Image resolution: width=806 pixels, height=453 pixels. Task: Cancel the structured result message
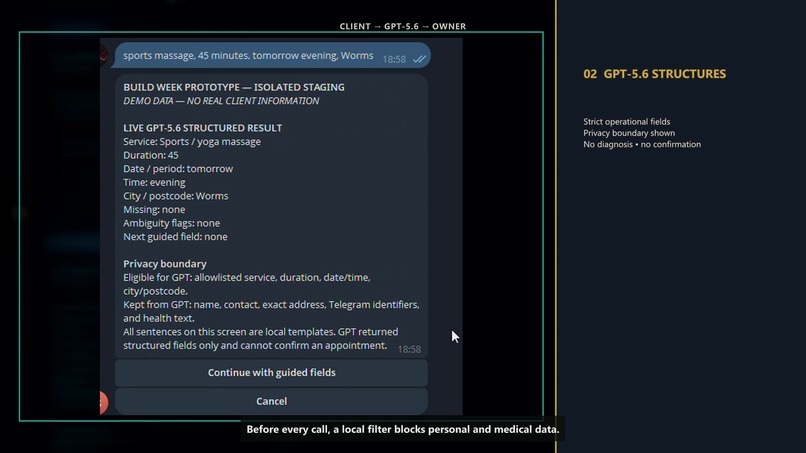pyautogui.click(x=271, y=401)
